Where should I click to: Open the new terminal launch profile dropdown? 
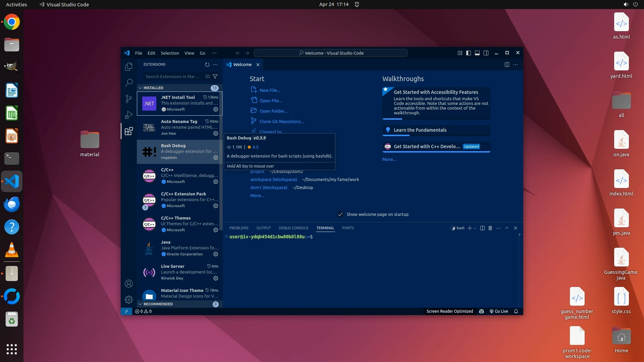[475, 228]
